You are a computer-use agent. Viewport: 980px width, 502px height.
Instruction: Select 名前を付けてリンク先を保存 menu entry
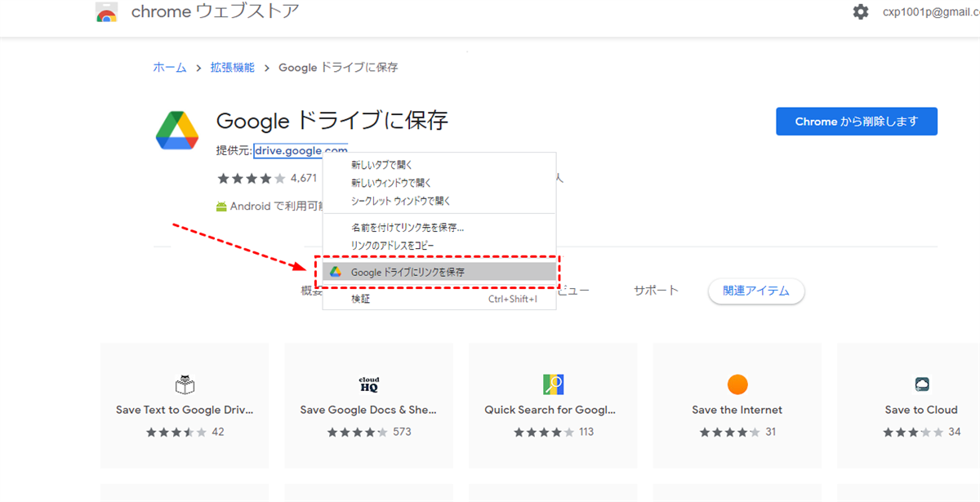[439, 228]
